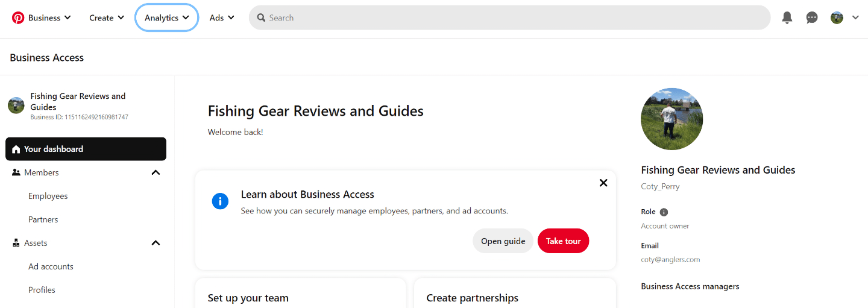
Task: Click the Set up your team card heading
Action: [248, 298]
